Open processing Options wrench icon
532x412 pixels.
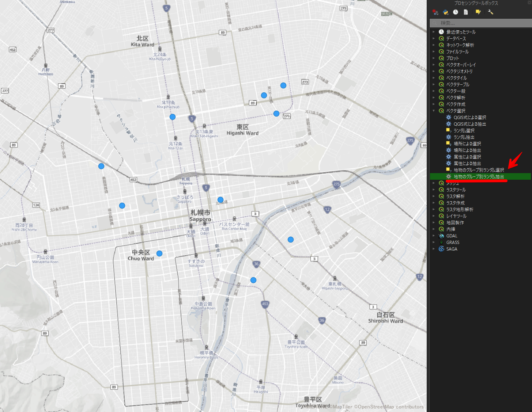490,12
